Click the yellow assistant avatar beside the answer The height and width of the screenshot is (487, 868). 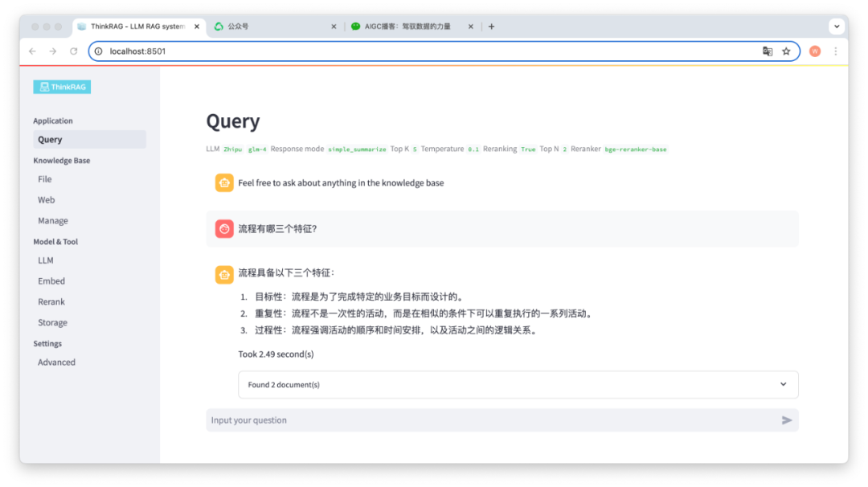[x=223, y=273]
